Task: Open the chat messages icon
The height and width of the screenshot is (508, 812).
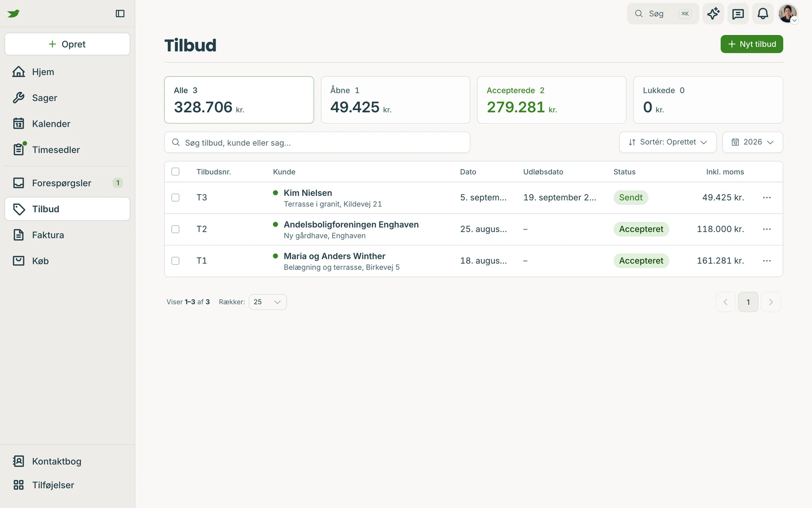Action: tap(738, 13)
